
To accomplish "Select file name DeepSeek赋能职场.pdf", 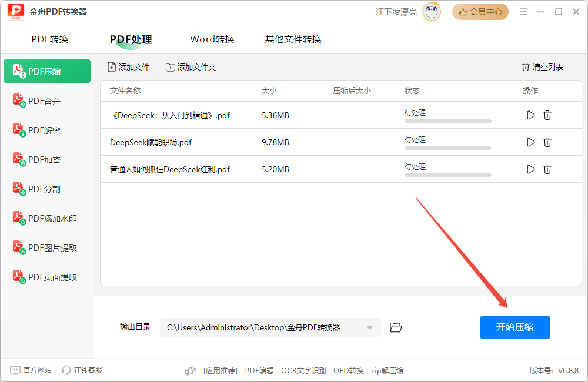I will pos(151,142).
